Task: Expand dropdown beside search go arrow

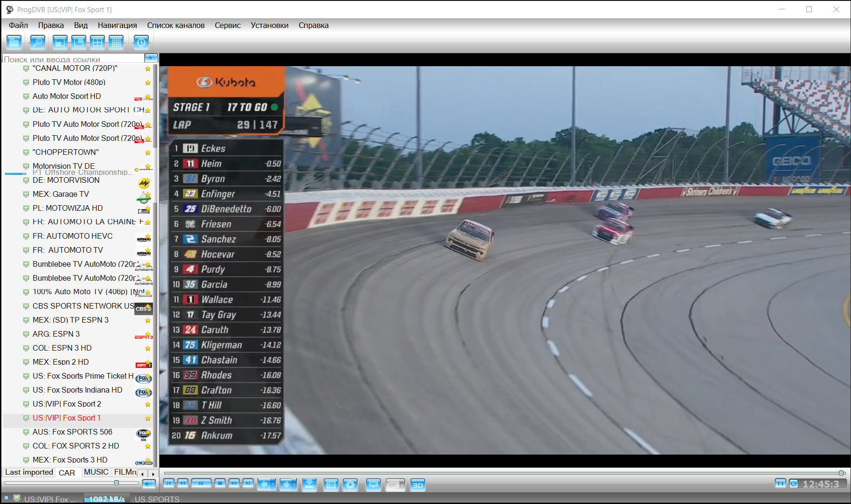Action: click(156, 58)
